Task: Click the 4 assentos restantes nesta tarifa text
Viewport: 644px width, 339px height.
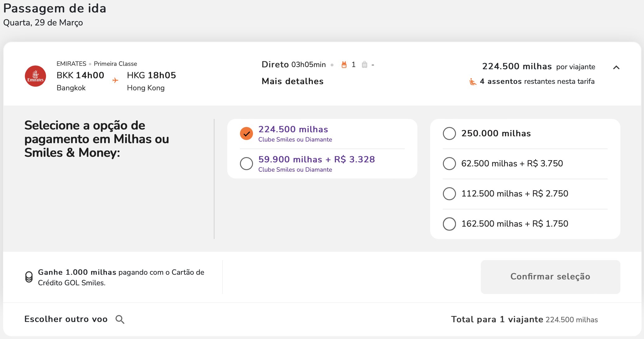Action: [537, 81]
